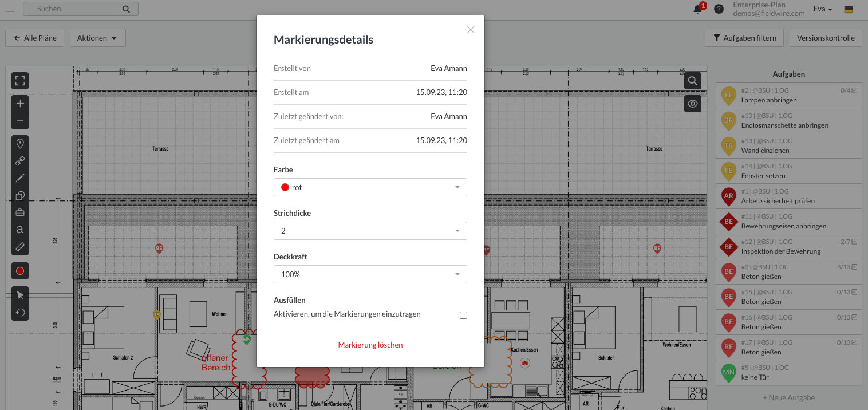Open checklist 0/13 of task #15
Screen dimensions: 868x410
pyautogui.click(x=847, y=292)
